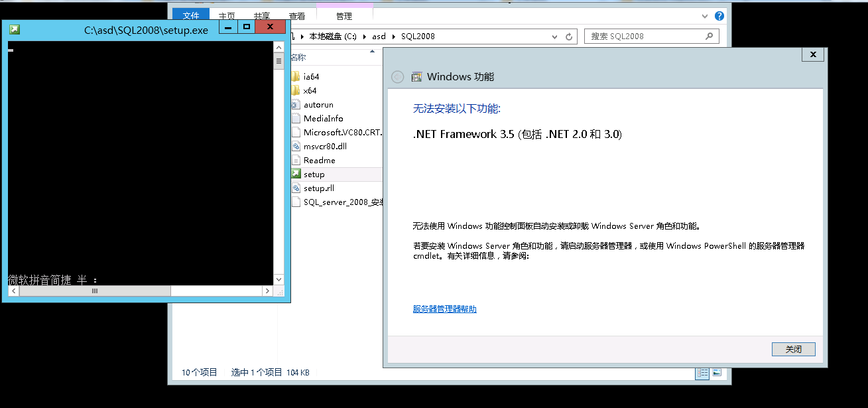Expand the ribbon with the chevron
Image resolution: width=868 pixels, height=408 pixels.
(x=705, y=16)
